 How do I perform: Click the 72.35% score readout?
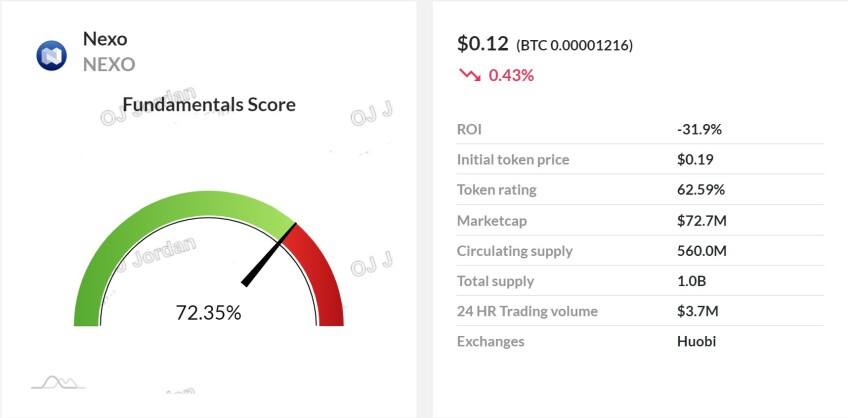pos(208,313)
